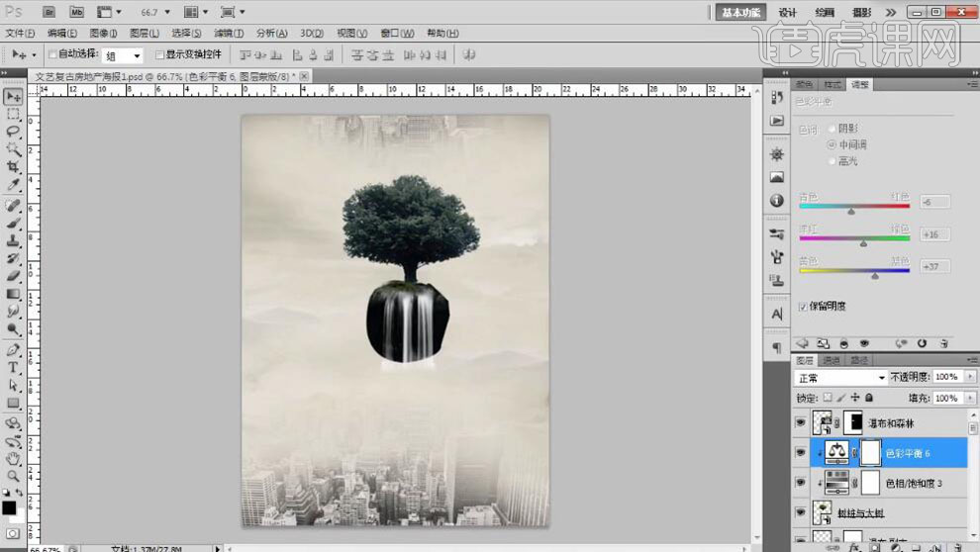
Task: Select the Spot Healing Brush tool
Action: 13,206
